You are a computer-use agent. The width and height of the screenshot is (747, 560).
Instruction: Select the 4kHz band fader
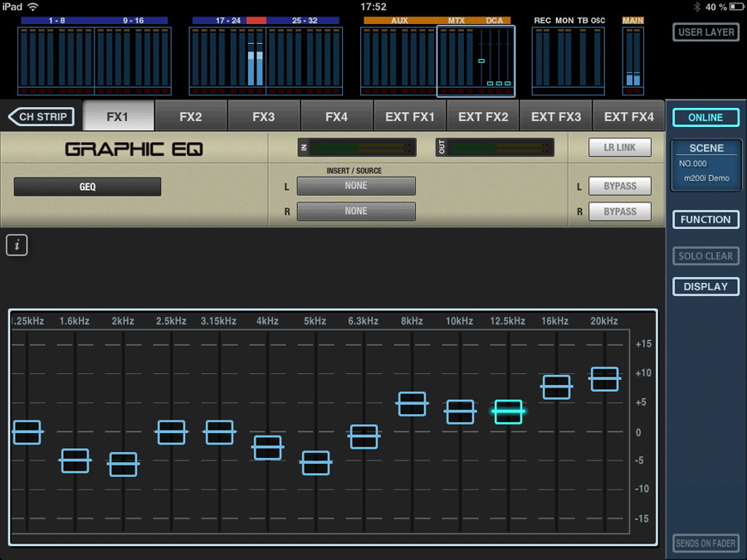pos(268,447)
